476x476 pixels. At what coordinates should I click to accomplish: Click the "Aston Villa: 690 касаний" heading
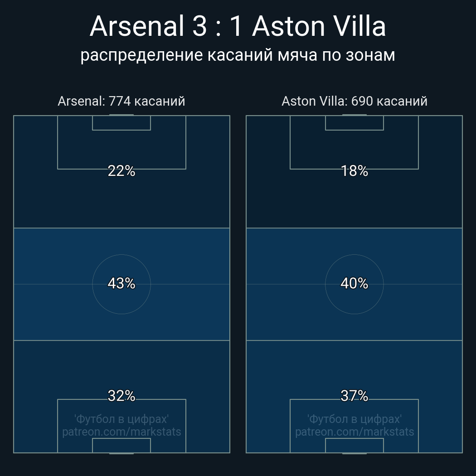354,101
